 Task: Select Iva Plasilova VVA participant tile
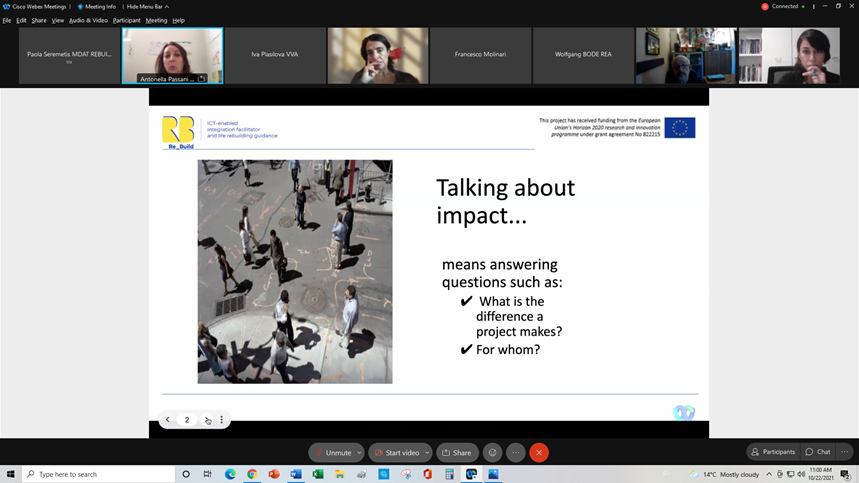click(x=275, y=56)
